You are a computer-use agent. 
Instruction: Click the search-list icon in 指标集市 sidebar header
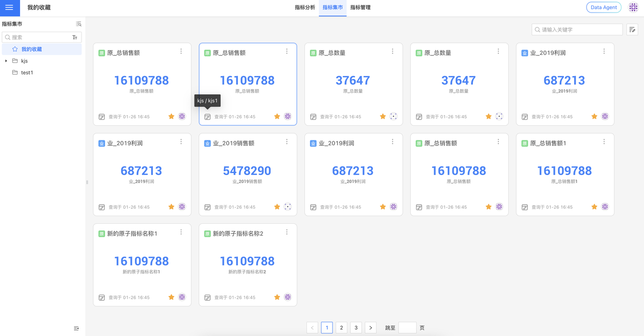78,24
